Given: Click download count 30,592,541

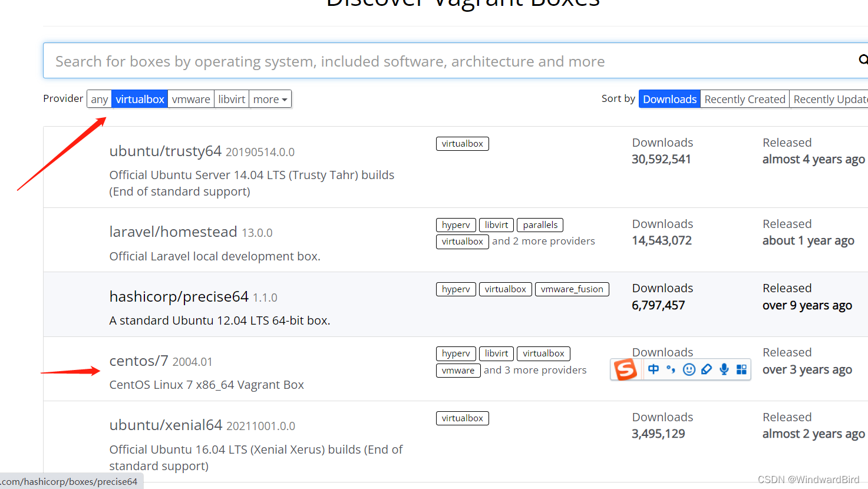Looking at the screenshot, I should [x=661, y=159].
